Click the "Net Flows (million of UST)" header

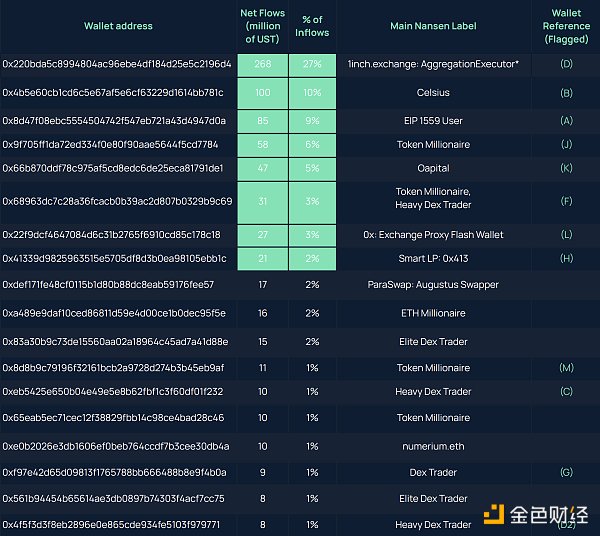tap(262, 26)
